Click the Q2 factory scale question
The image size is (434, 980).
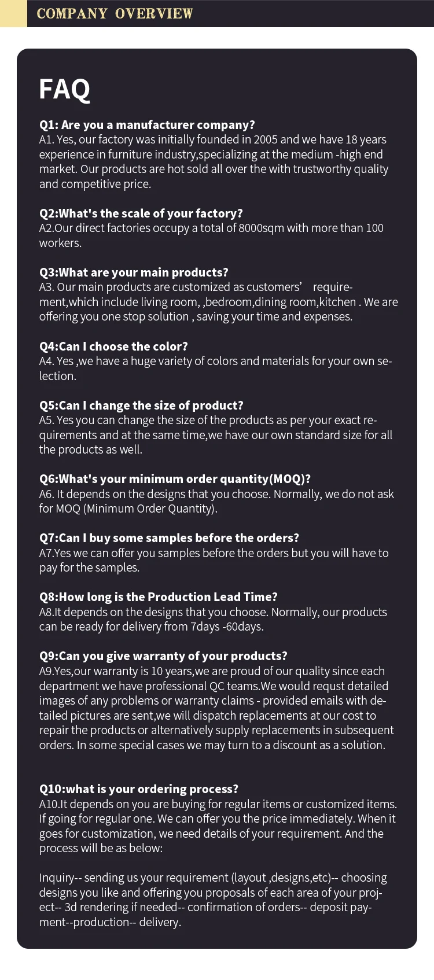click(x=141, y=213)
